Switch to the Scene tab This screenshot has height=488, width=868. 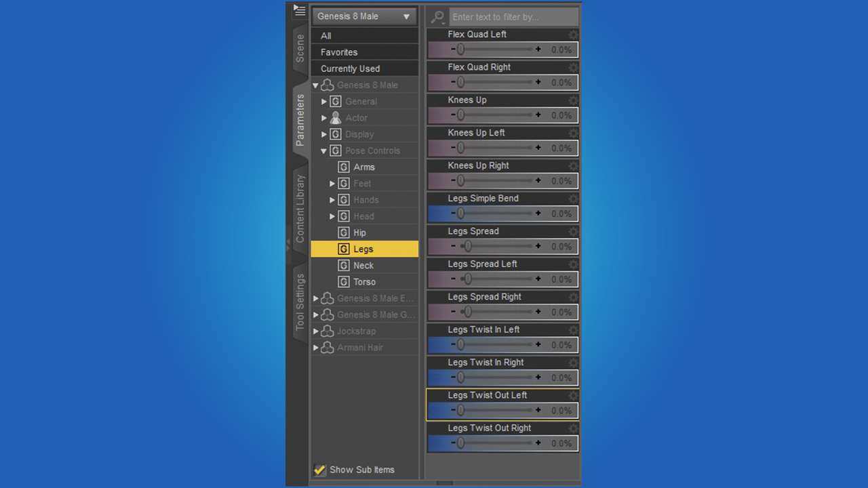pyautogui.click(x=300, y=49)
